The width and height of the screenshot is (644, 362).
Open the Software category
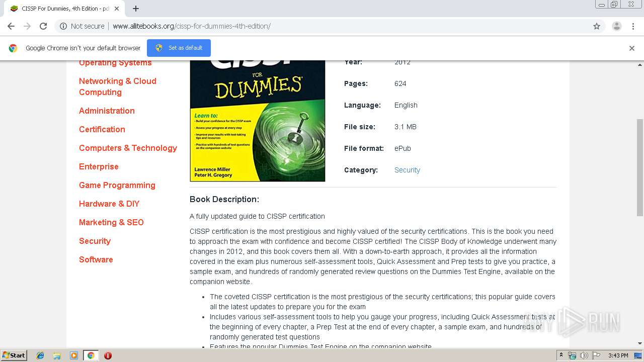(96, 259)
